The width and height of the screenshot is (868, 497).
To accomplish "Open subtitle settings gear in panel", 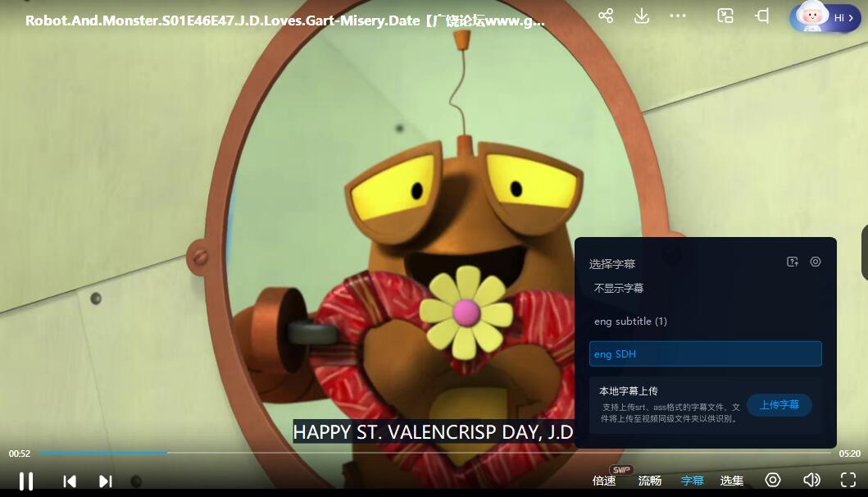I will [816, 262].
